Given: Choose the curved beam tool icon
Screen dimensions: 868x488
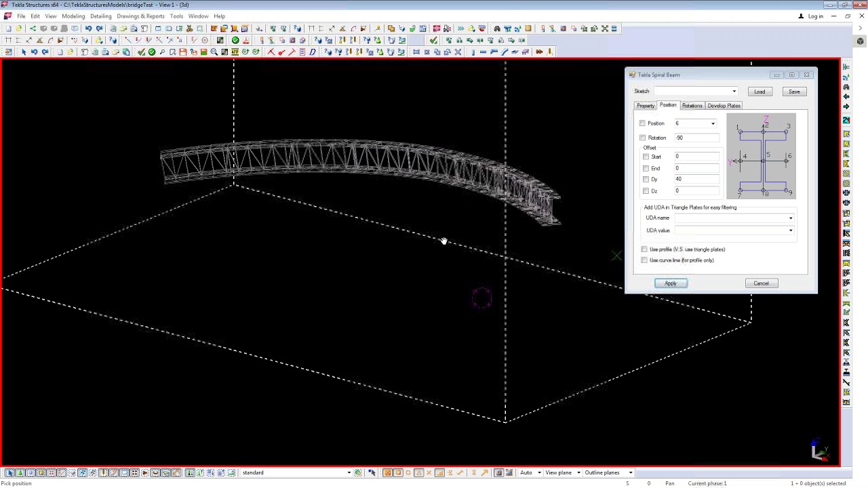Looking at the screenshot, I should [504, 52].
